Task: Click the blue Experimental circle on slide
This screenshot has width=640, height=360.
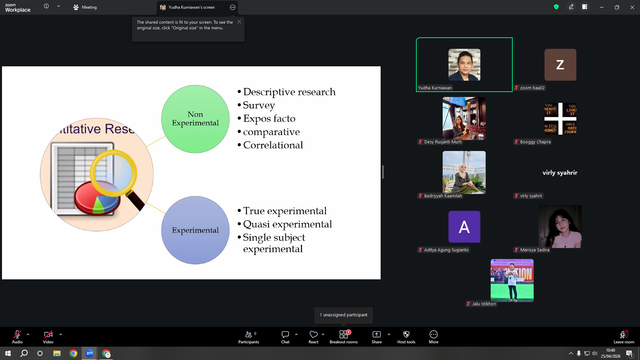Action: click(x=195, y=230)
